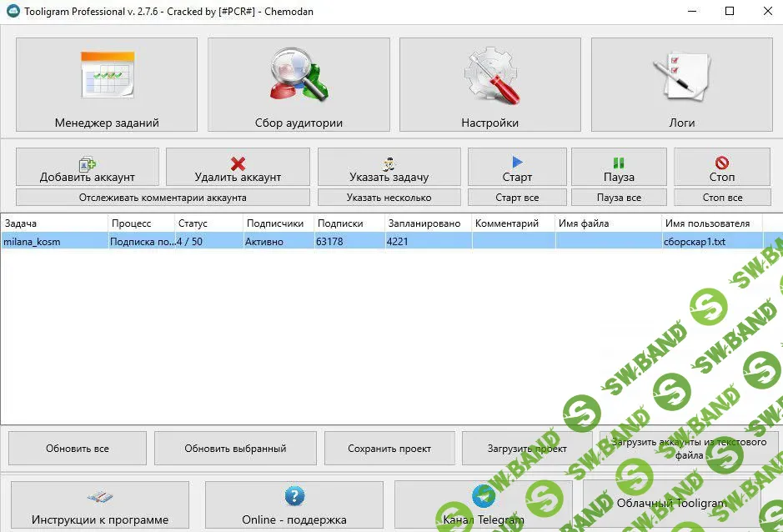Open Менеджер заданий calendar icon
The image size is (783, 532).
107,76
